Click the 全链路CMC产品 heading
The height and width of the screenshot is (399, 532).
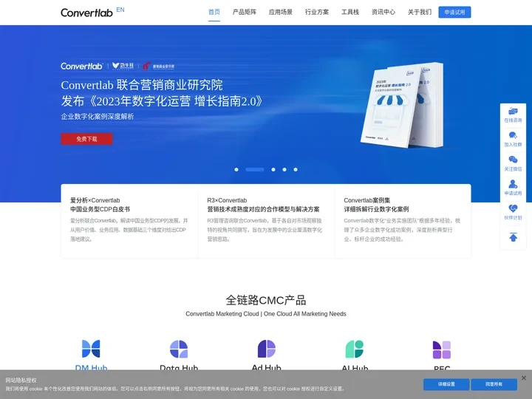[266, 300]
